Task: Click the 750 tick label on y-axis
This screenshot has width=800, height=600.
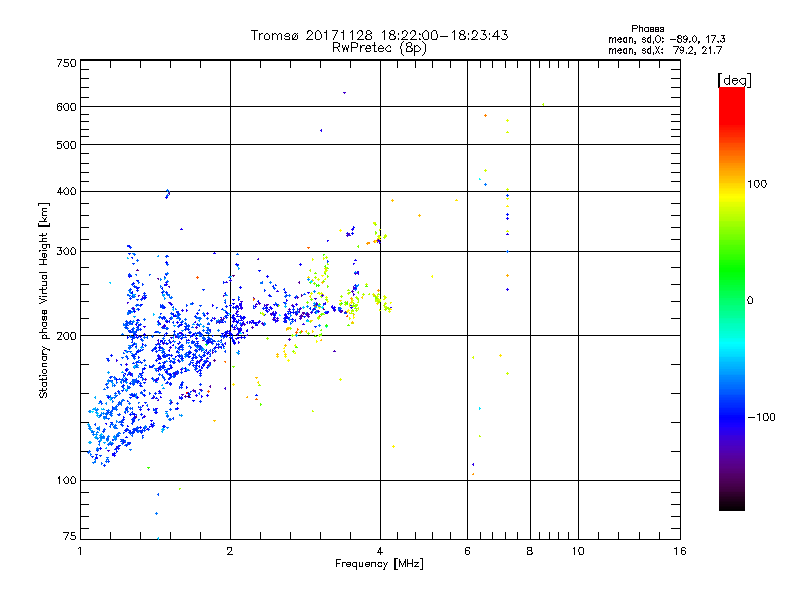Action: point(65,63)
